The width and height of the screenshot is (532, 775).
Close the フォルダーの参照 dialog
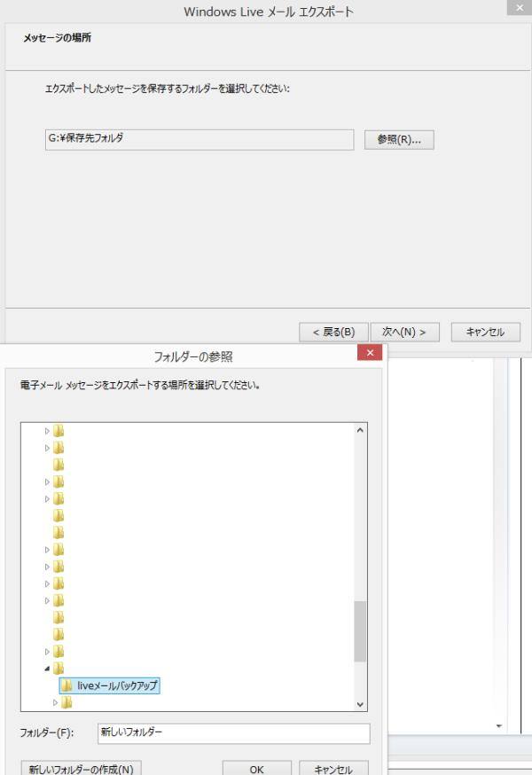coord(370,352)
